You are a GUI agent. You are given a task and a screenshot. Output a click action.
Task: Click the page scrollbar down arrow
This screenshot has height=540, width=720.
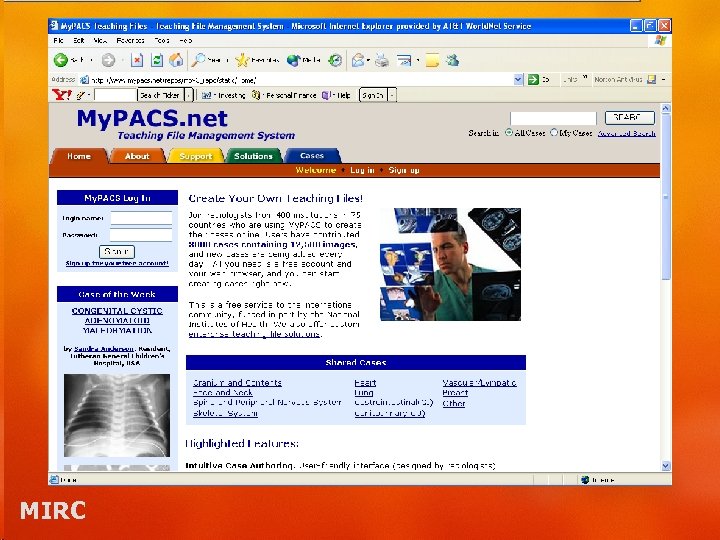point(666,466)
